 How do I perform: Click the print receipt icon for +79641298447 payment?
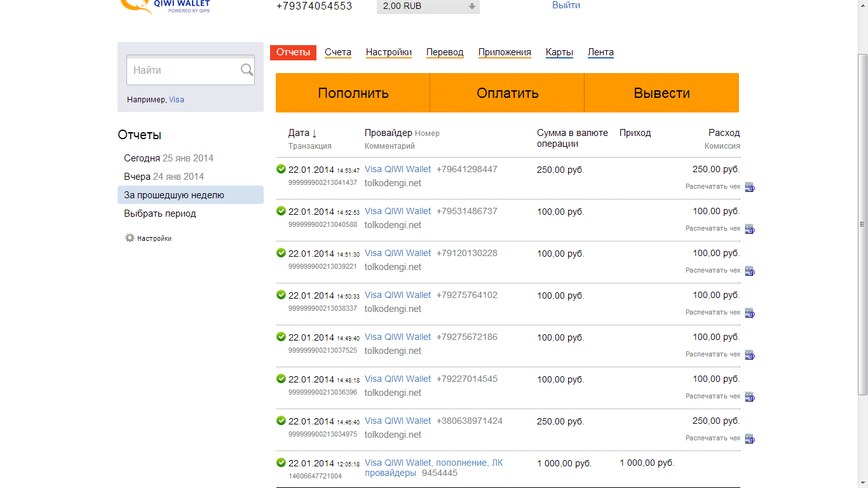click(x=750, y=187)
